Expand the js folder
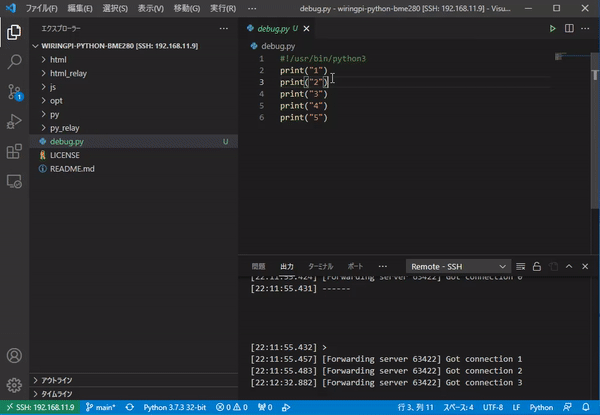The image size is (600, 415). pos(133,87)
